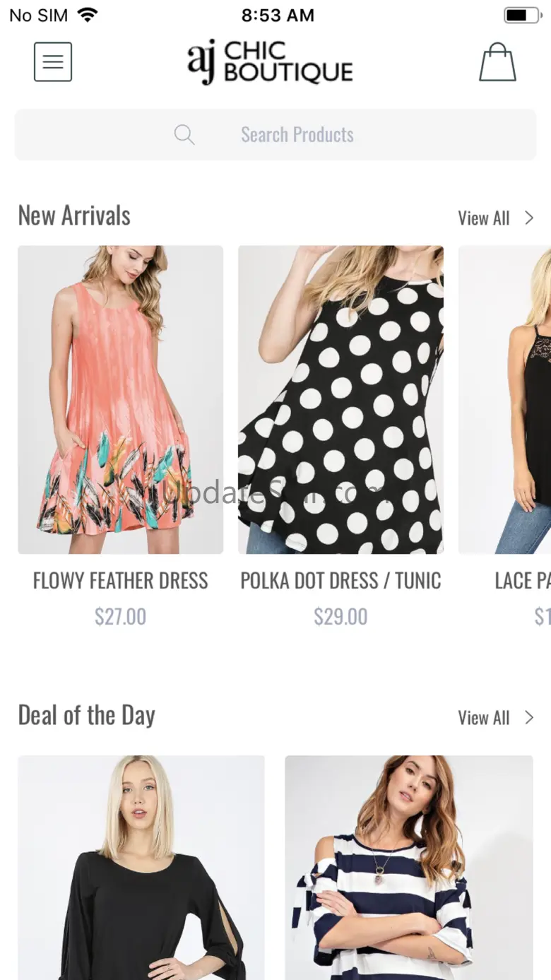Open the shopping bag cart
Screen dimensions: 551x980
pyautogui.click(x=497, y=62)
